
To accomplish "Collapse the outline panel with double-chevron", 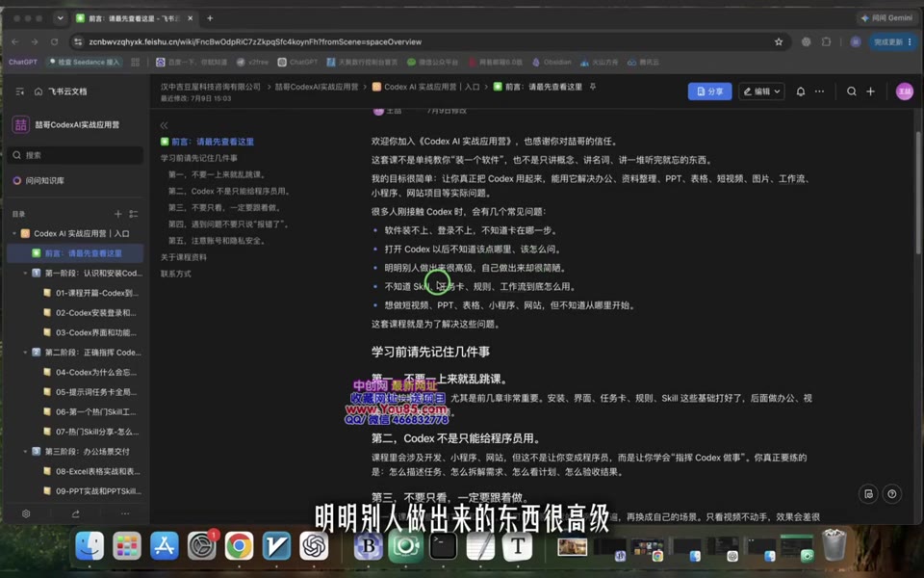I will (164, 125).
